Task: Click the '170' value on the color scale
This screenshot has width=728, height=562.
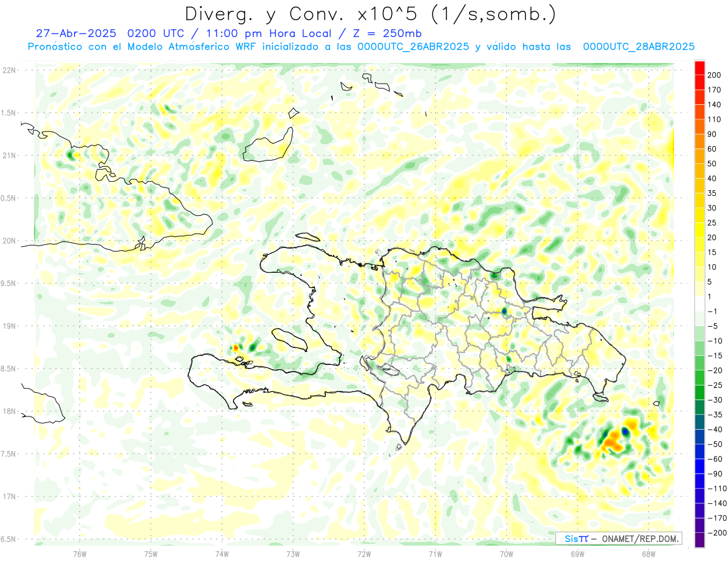Action: (x=715, y=90)
